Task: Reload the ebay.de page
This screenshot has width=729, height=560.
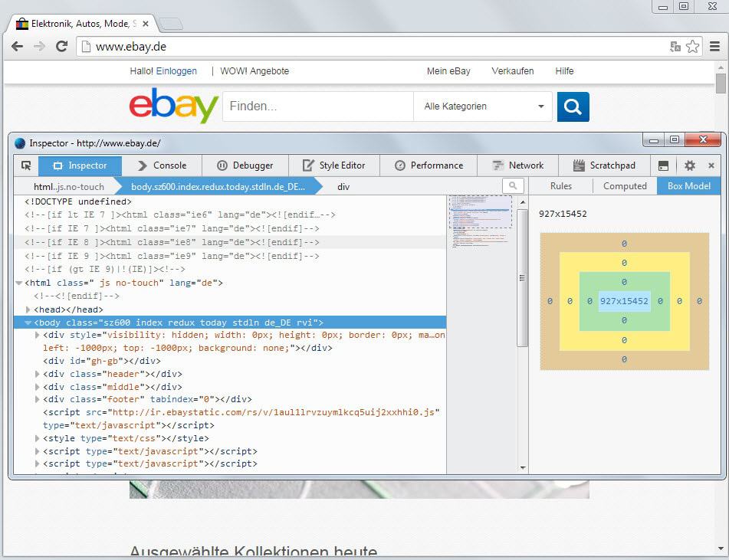Action: point(62,47)
